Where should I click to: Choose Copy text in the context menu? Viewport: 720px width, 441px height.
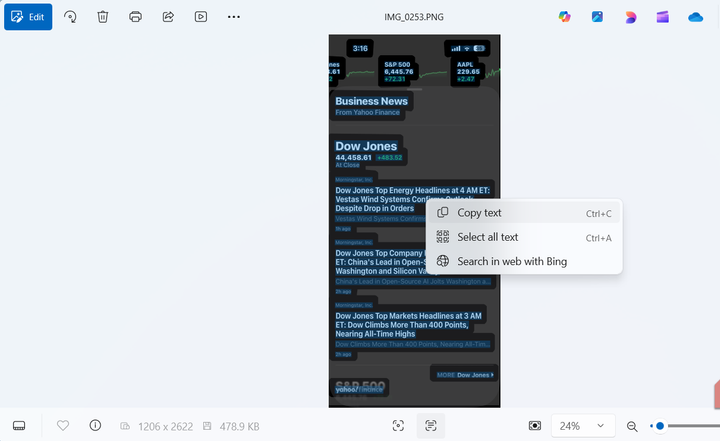click(x=524, y=213)
